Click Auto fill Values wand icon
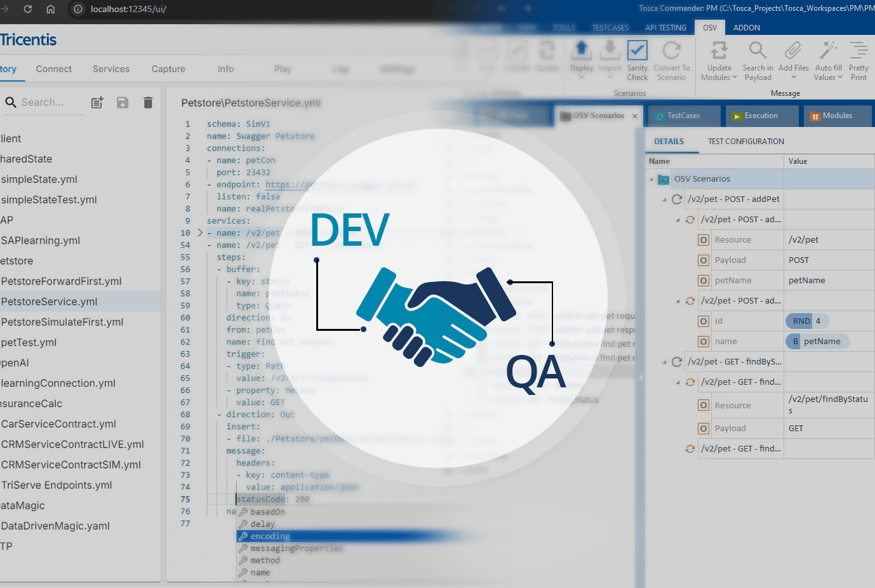The width and height of the screenshot is (875, 588). click(828, 50)
